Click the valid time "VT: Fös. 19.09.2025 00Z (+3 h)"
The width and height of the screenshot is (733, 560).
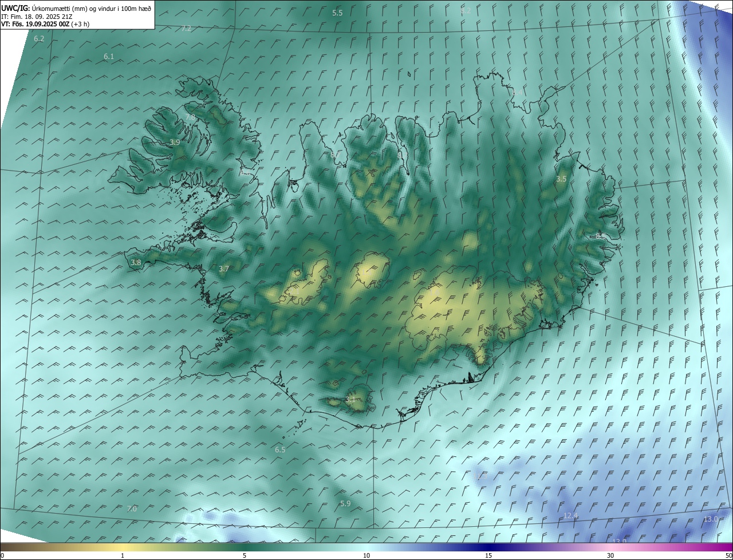tap(45, 24)
